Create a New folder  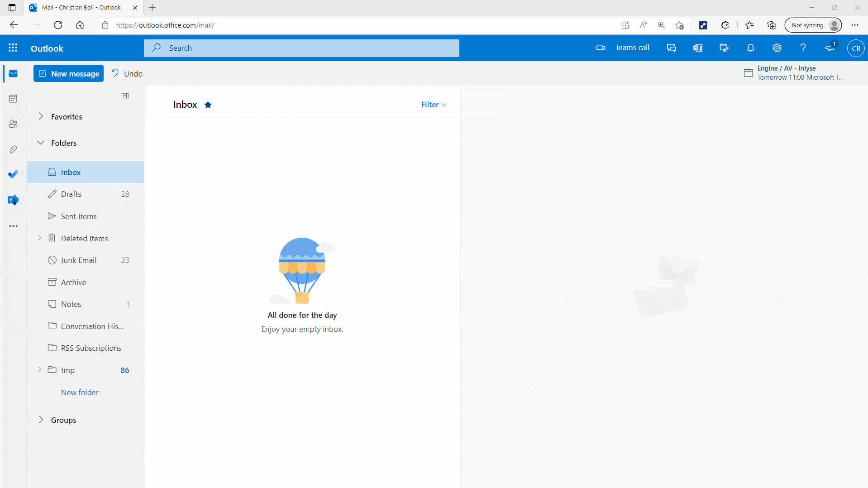(80, 392)
